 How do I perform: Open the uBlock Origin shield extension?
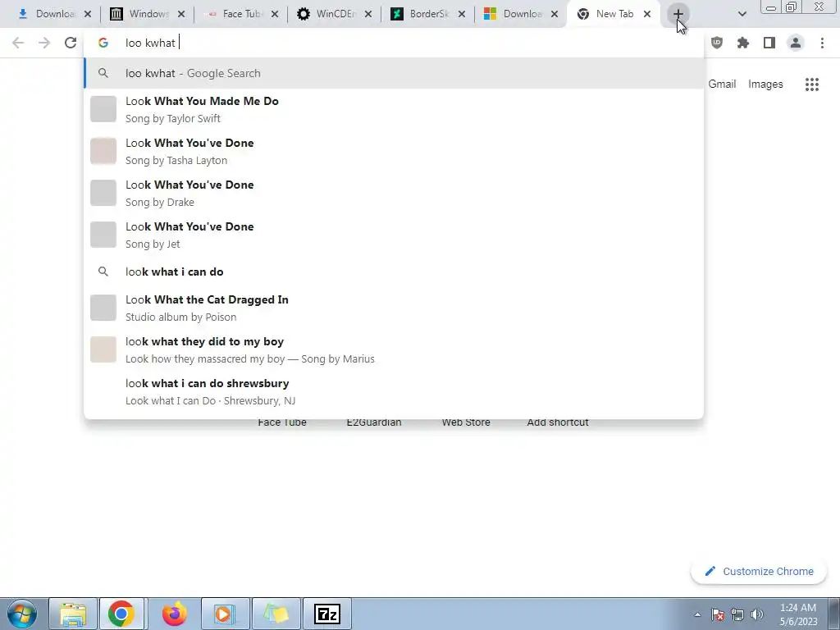tap(717, 43)
